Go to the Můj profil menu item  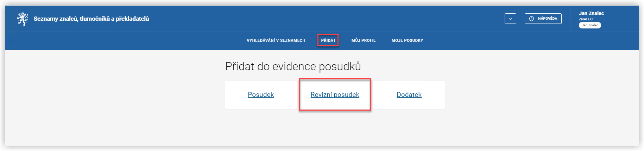click(x=363, y=40)
